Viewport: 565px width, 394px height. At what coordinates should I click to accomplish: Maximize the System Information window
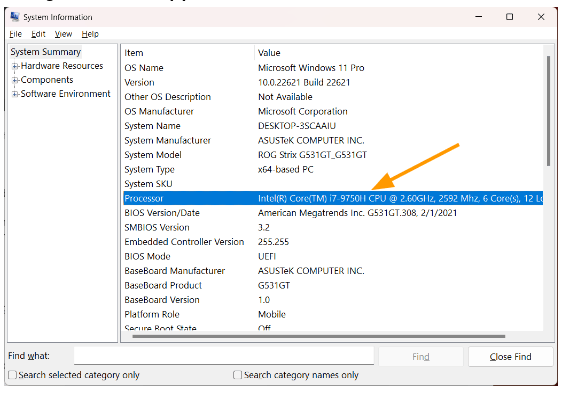[x=510, y=17]
